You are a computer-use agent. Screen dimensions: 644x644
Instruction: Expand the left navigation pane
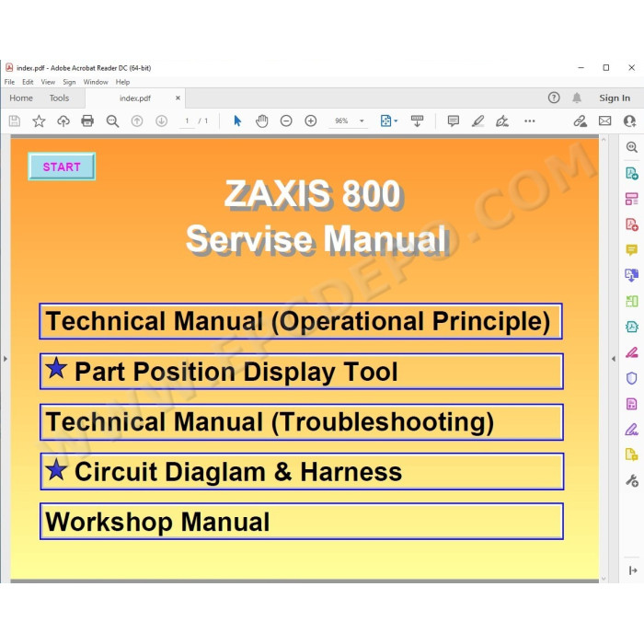[6, 359]
